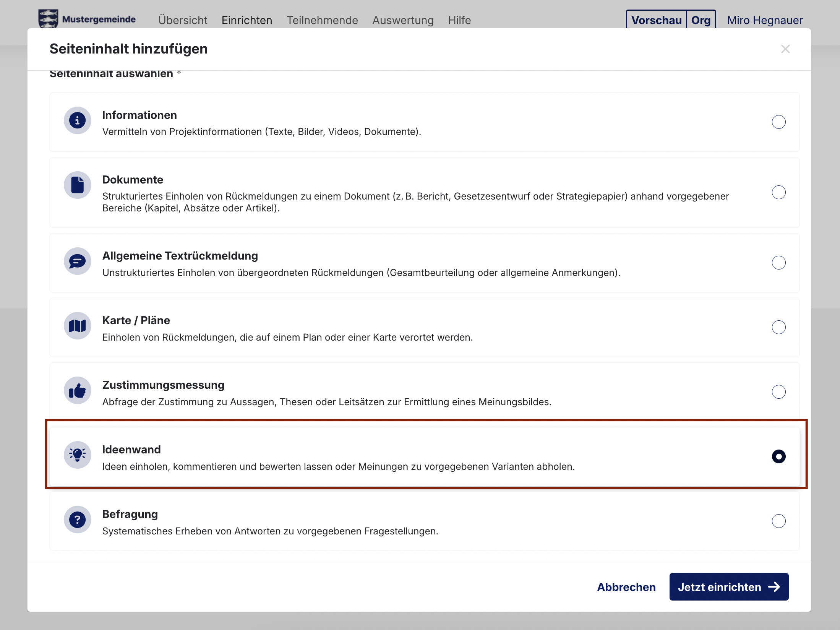Screen dimensions: 840x630
Task: Click the Dokumente file icon
Action: click(x=77, y=185)
